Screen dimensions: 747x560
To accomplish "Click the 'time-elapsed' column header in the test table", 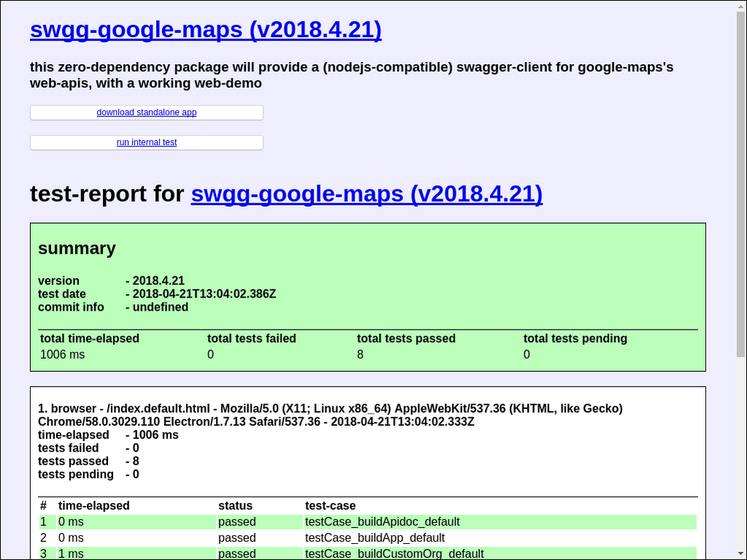I will [x=94, y=506].
